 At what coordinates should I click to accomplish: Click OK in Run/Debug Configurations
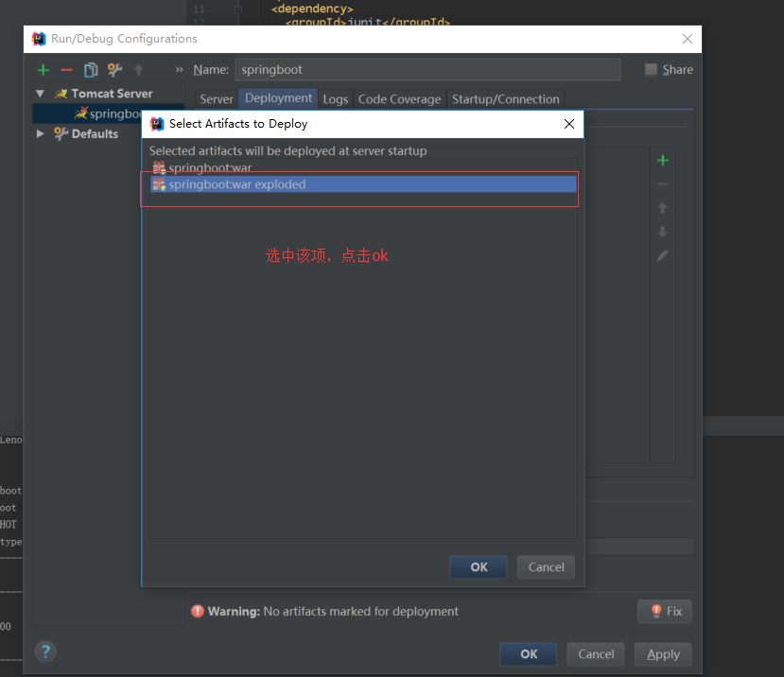pos(529,654)
